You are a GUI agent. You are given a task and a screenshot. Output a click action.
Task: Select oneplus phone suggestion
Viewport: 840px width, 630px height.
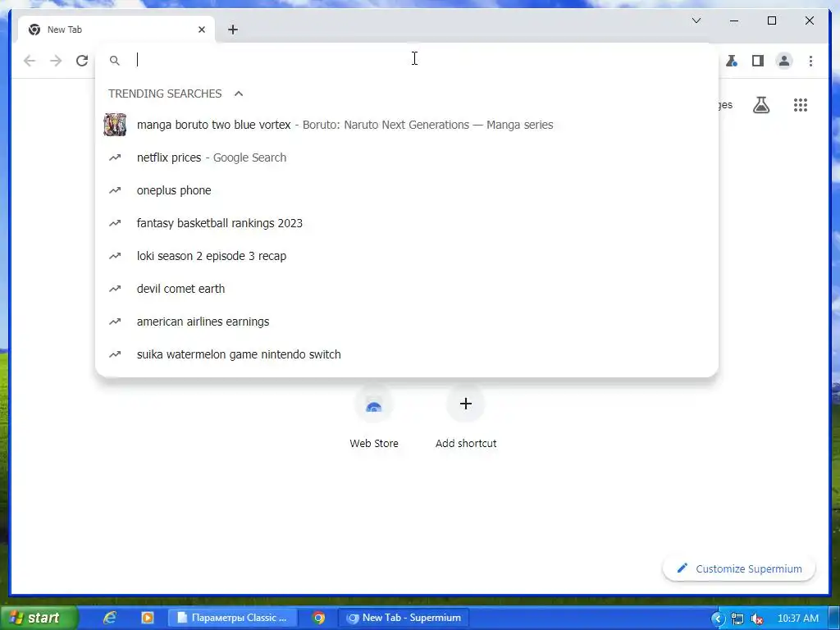[x=407, y=190]
